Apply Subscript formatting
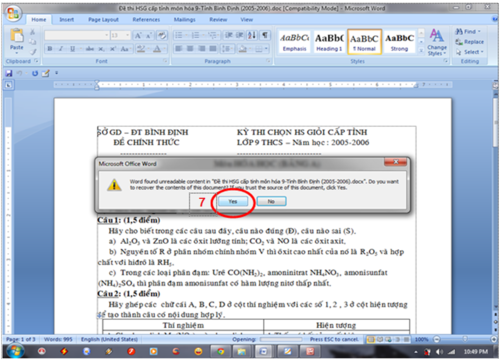 coord(101,49)
